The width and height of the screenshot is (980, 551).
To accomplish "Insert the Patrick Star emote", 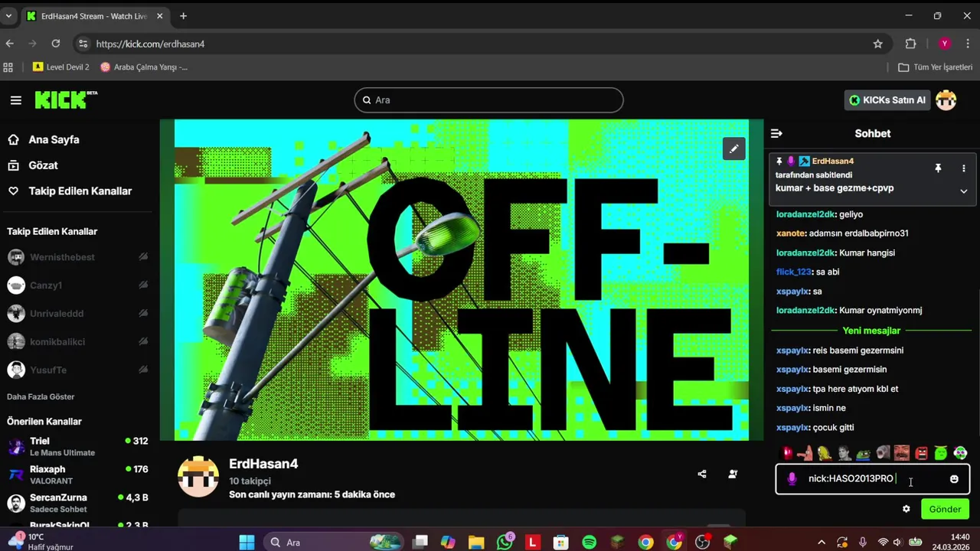I will click(805, 453).
